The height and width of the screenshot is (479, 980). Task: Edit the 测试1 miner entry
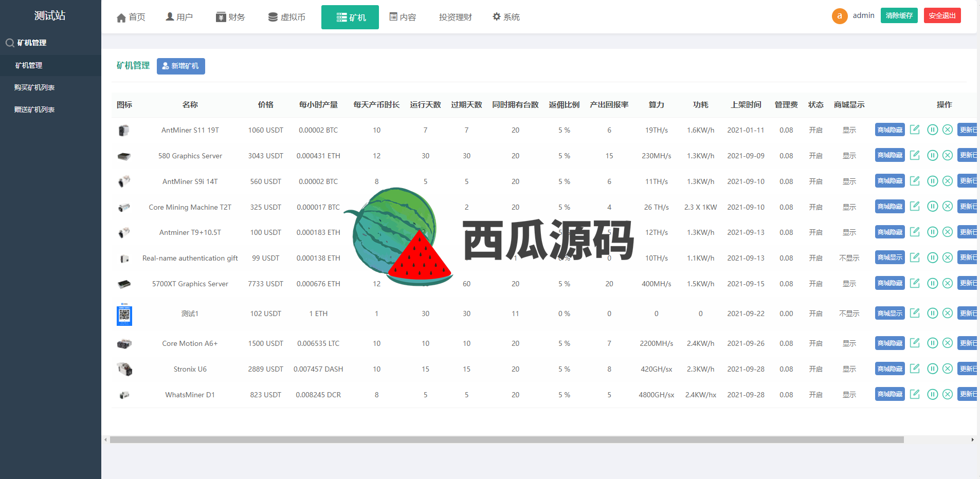click(x=915, y=313)
